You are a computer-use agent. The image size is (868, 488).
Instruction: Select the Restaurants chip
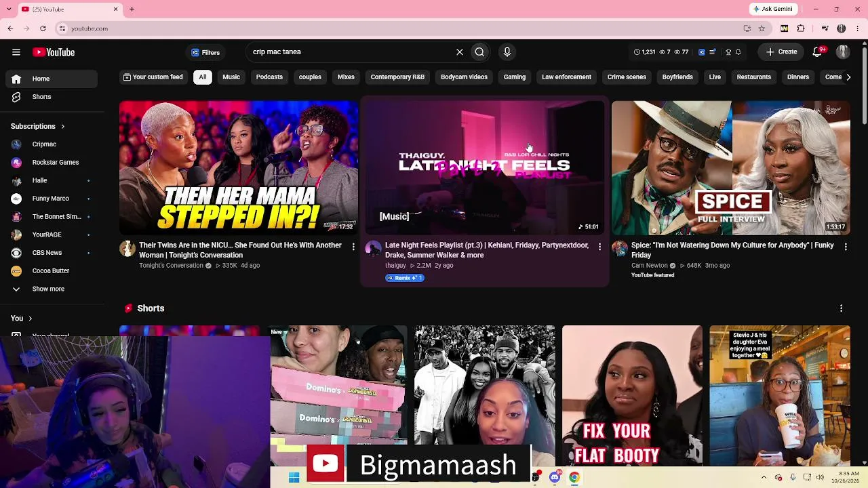(x=754, y=77)
